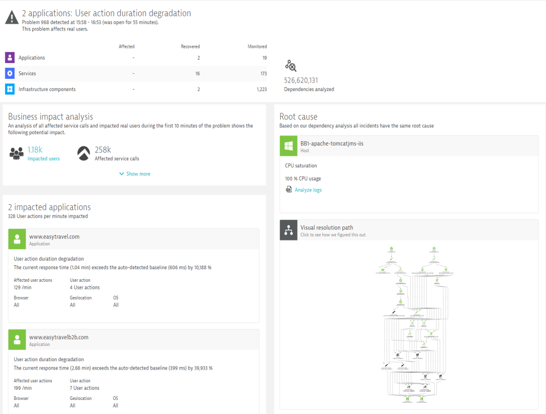Select the purple Applications icon
The width and height of the screenshot is (546, 414).
10,57
